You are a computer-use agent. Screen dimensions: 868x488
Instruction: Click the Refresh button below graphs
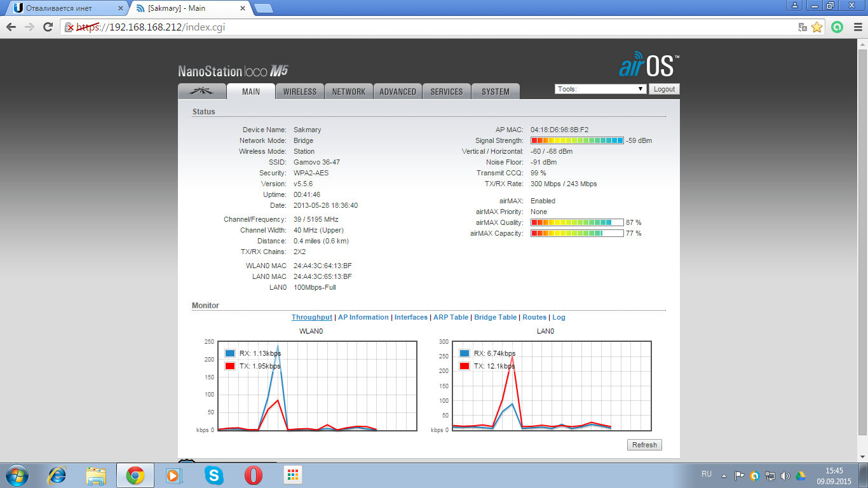(644, 445)
